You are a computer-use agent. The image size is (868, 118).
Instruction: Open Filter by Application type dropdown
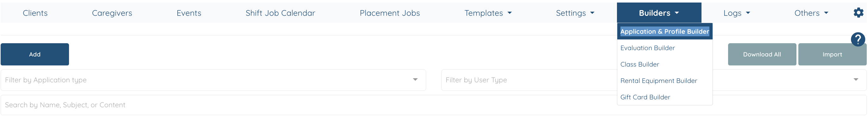(213, 80)
